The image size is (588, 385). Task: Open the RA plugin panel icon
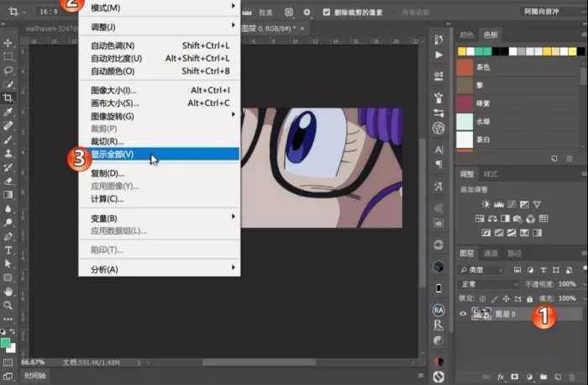(438, 310)
